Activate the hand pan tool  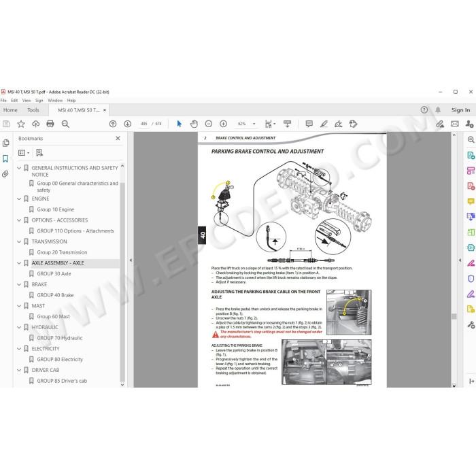[x=194, y=124]
